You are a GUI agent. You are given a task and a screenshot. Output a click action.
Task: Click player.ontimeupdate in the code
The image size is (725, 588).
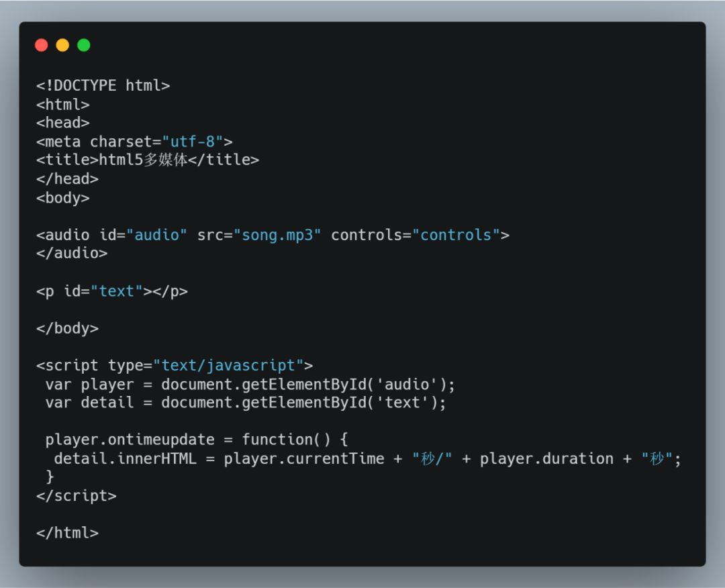coord(130,440)
